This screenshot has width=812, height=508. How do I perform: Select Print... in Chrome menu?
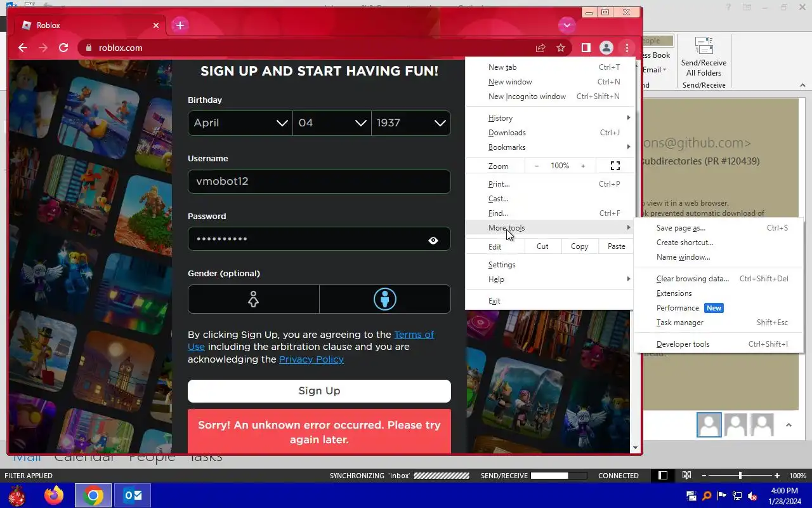[x=549, y=184]
